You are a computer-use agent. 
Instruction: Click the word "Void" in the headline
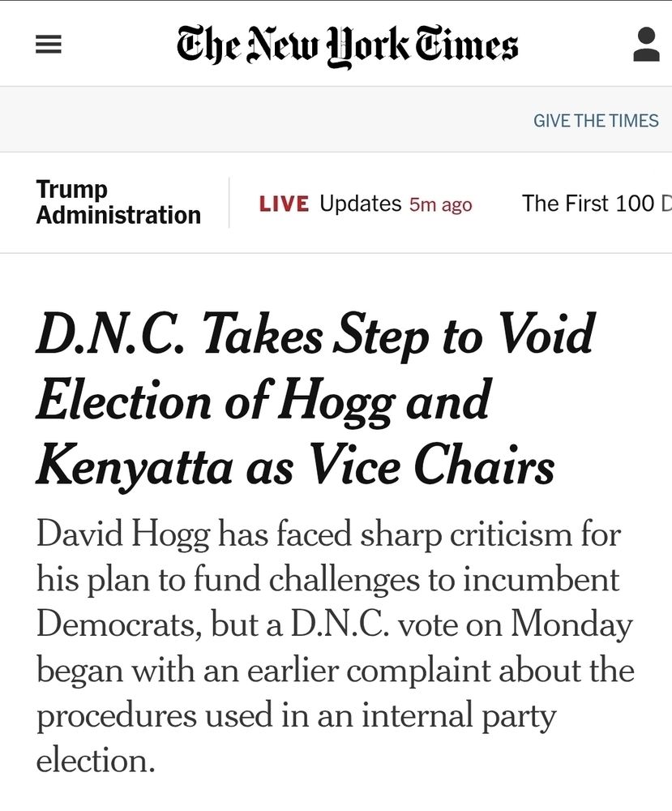point(546,334)
